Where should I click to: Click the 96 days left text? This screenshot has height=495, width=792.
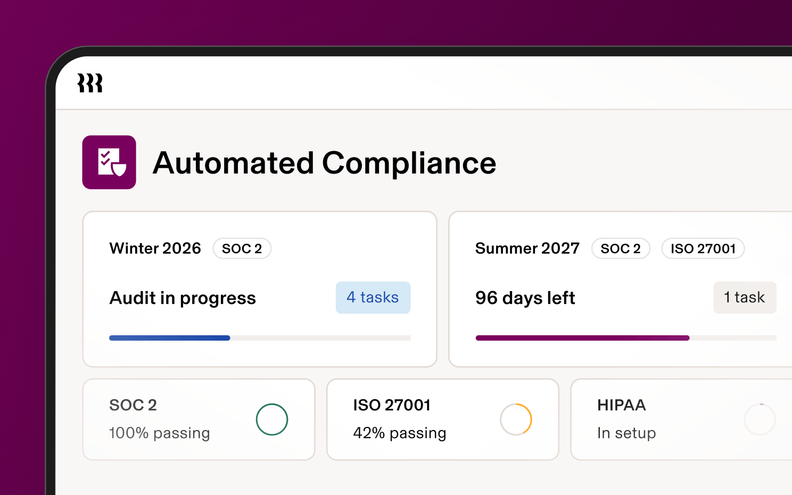click(x=525, y=298)
